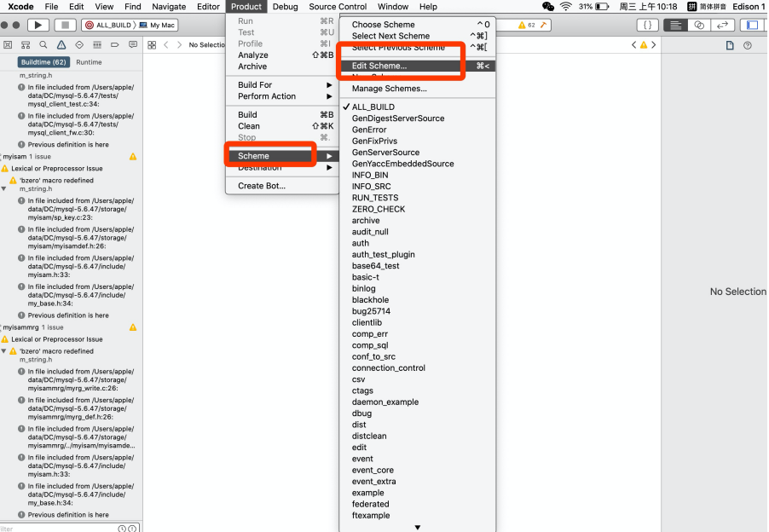Select the RUN_TESTS scheme
The image size is (769, 532).
click(418, 198)
